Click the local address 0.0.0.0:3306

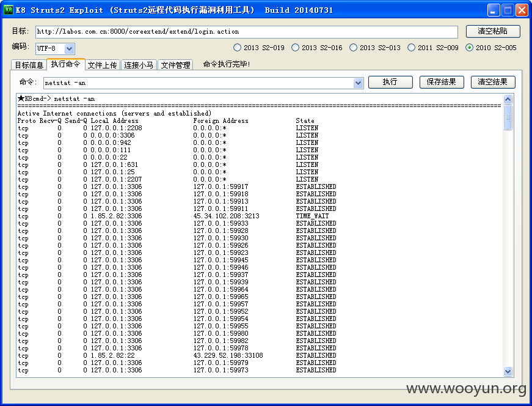[112, 136]
